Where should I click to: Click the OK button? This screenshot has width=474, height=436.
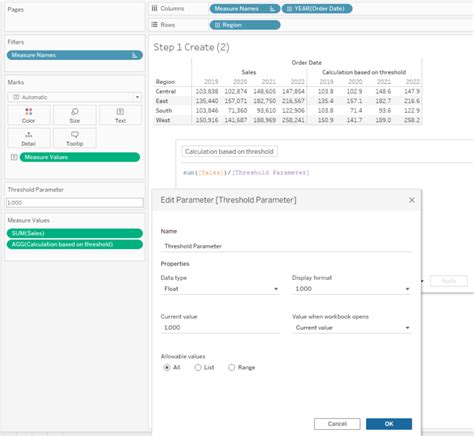pos(389,424)
